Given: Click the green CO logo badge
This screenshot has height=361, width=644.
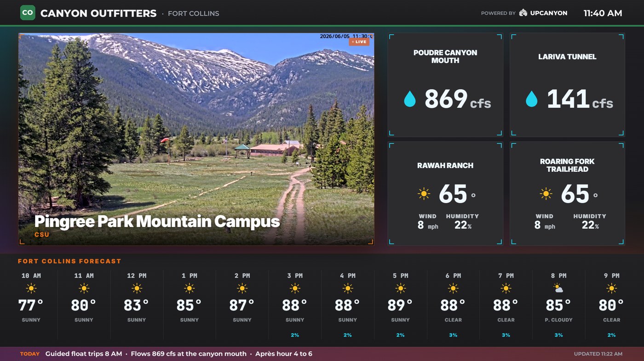Looking at the screenshot, I should [28, 13].
